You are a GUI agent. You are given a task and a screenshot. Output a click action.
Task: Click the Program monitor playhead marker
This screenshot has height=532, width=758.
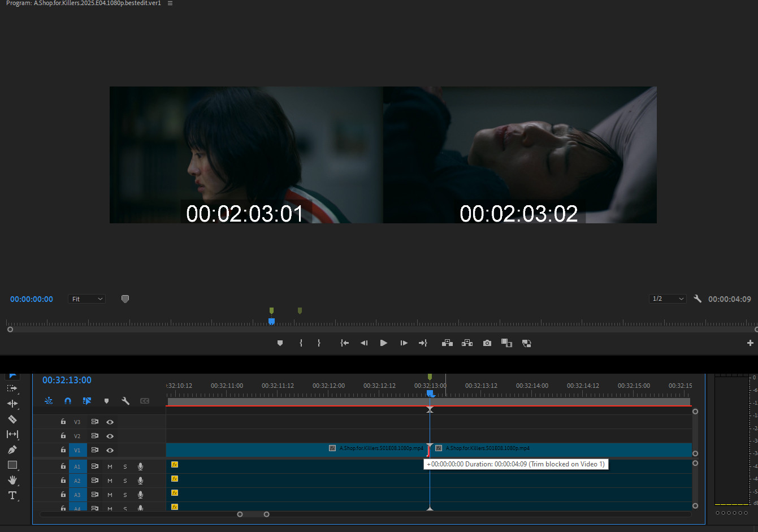271,321
